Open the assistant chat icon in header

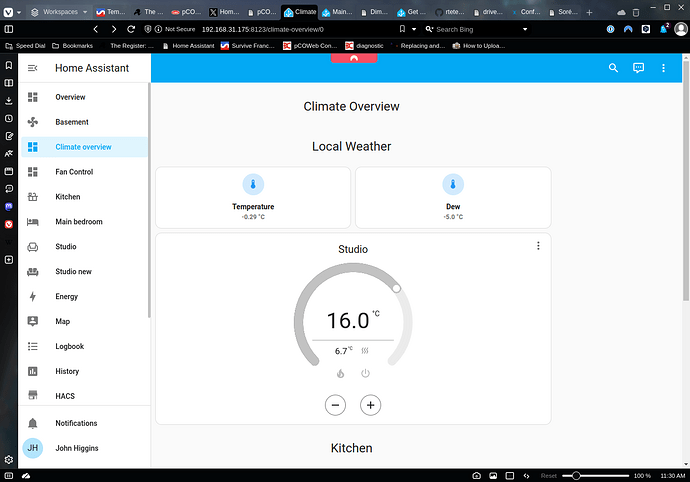click(x=638, y=68)
